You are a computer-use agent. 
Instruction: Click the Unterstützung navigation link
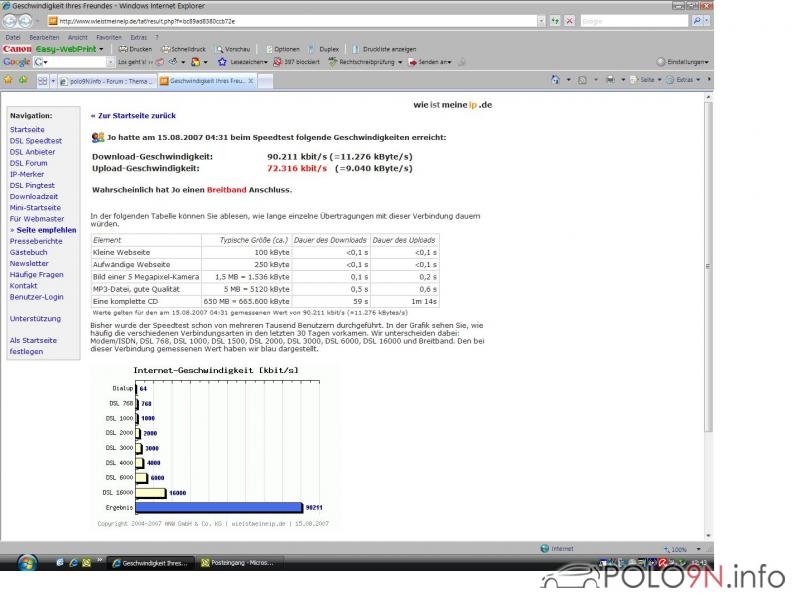(x=35, y=318)
